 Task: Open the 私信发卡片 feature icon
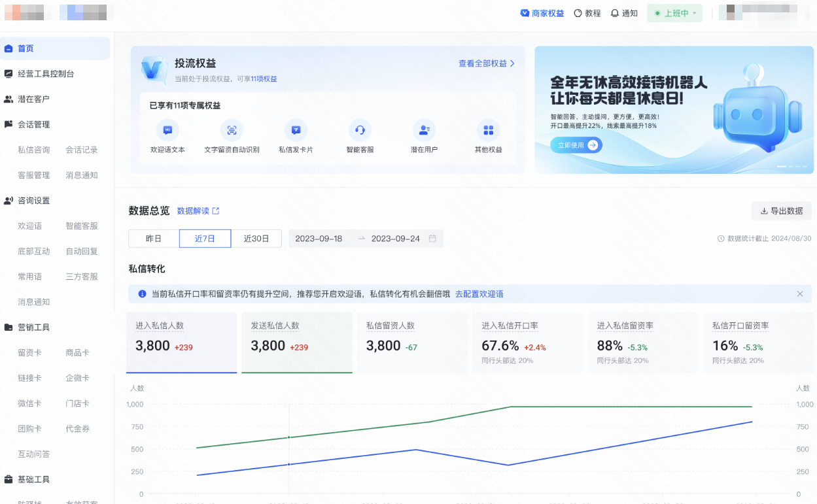pyautogui.click(x=296, y=130)
